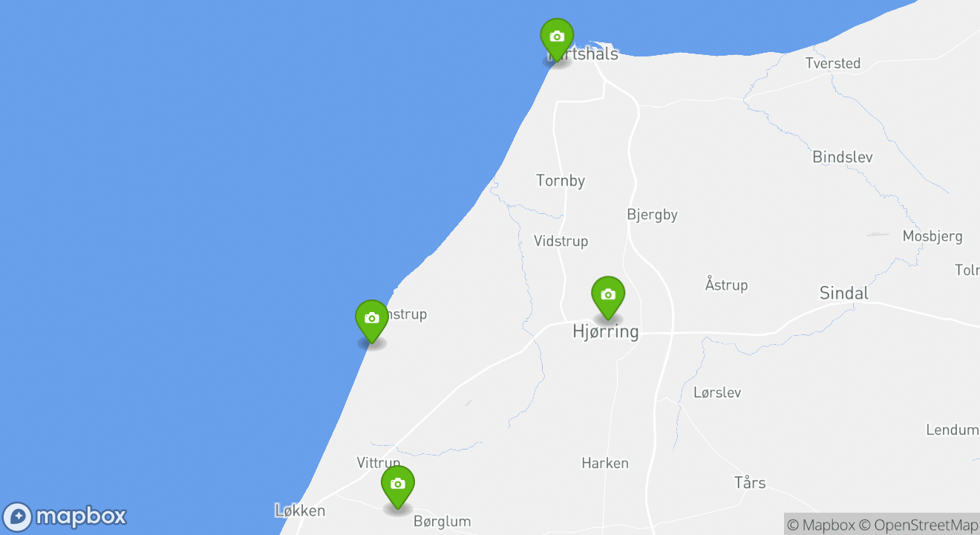Image resolution: width=980 pixels, height=535 pixels.
Task: Click the Bindslev town label
Action: pyautogui.click(x=843, y=157)
